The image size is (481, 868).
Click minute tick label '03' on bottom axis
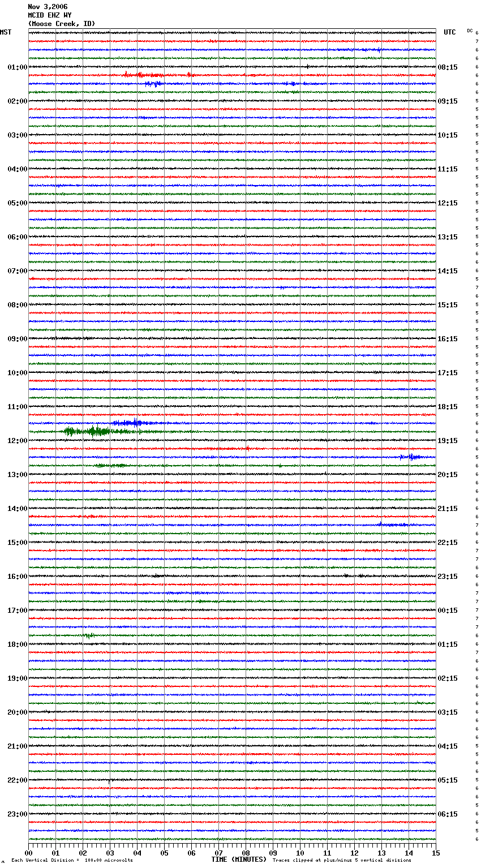click(x=110, y=853)
